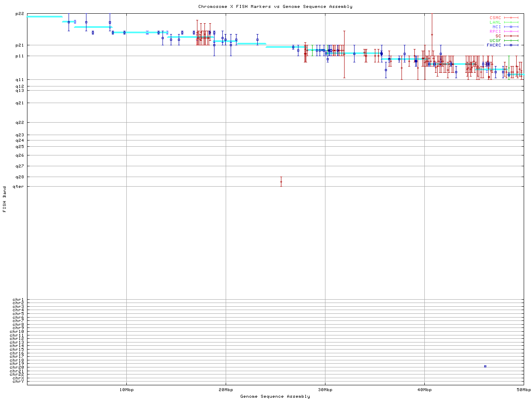Click the FHCRC legend marker sample
532x399 pixels.
pyautogui.click(x=511, y=45)
